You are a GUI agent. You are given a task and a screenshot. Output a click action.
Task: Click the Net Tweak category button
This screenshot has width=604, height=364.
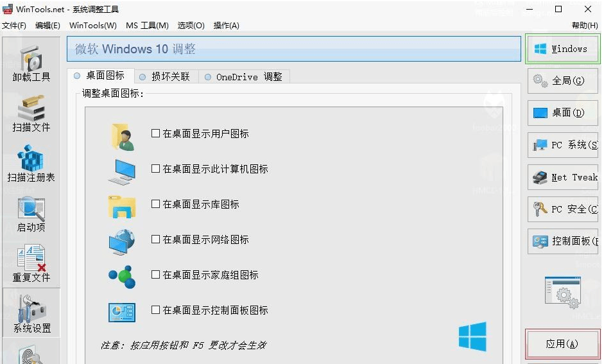point(562,177)
